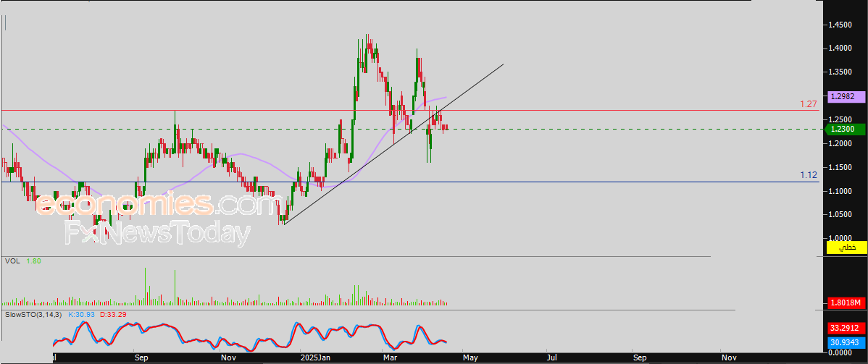This screenshot has height=364, width=868.
Task: Select the yellow خطي scale label
Action: [846, 247]
